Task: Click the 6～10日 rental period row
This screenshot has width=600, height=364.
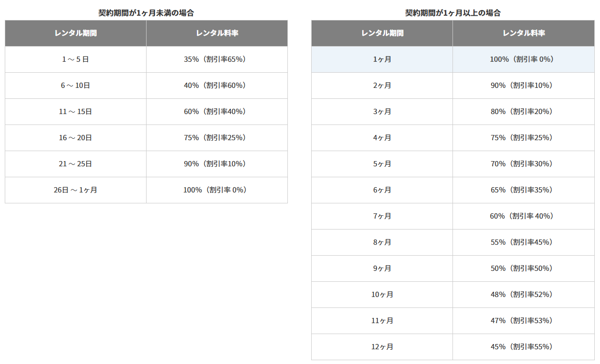Action: pos(75,86)
